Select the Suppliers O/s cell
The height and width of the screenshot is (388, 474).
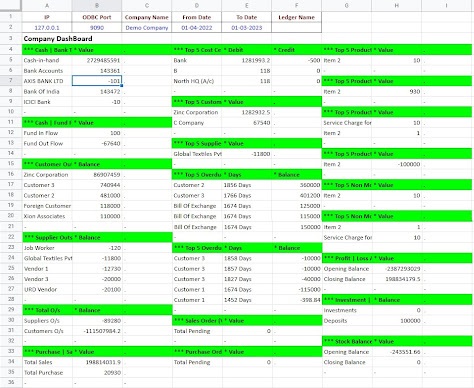click(x=47, y=321)
